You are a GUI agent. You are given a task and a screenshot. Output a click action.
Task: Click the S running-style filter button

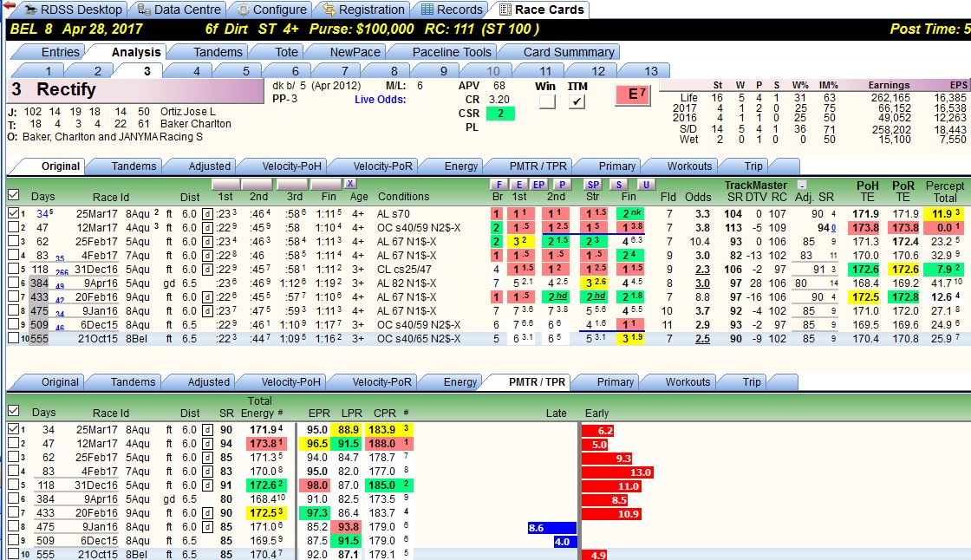pyautogui.click(x=618, y=184)
